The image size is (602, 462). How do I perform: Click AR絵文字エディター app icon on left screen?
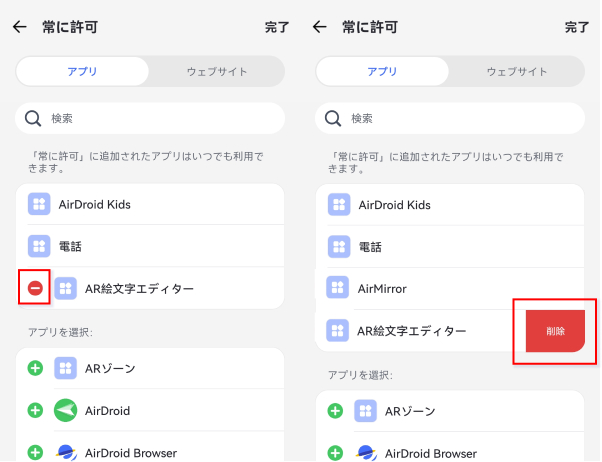66,288
